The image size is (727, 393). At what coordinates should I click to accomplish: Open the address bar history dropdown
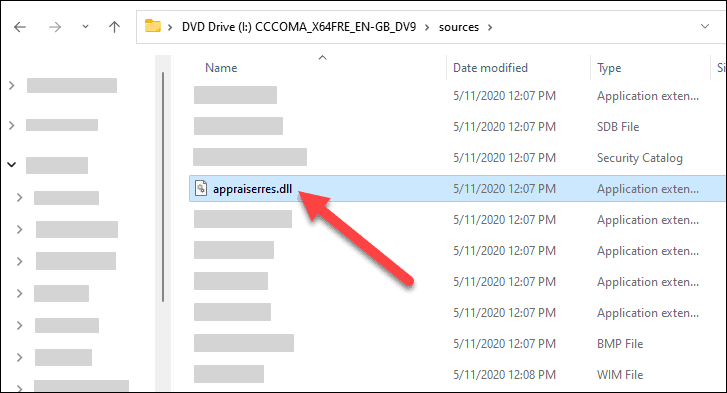coord(705,26)
